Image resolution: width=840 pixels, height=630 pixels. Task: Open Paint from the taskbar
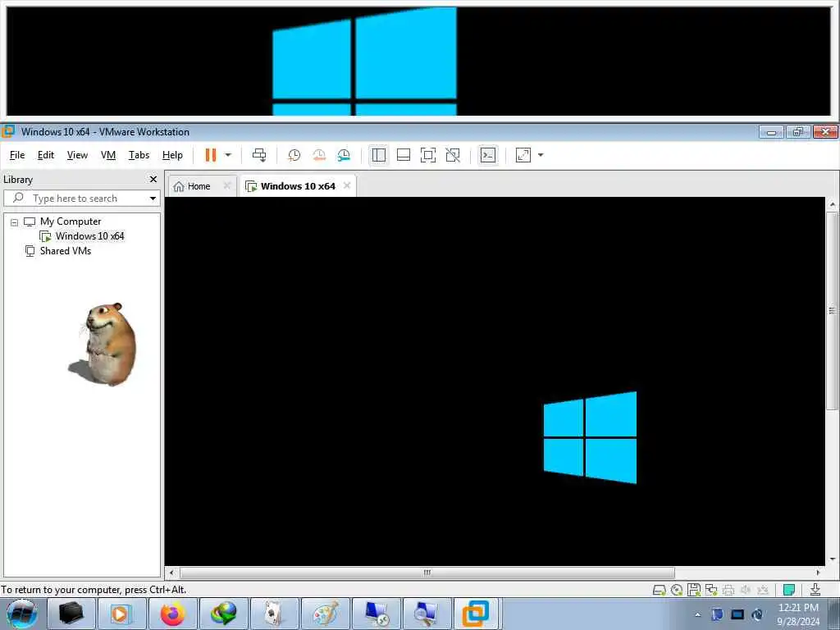[325, 614]
